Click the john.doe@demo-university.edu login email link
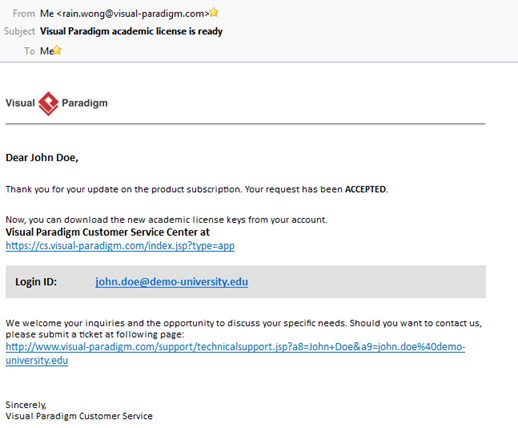 172,282
